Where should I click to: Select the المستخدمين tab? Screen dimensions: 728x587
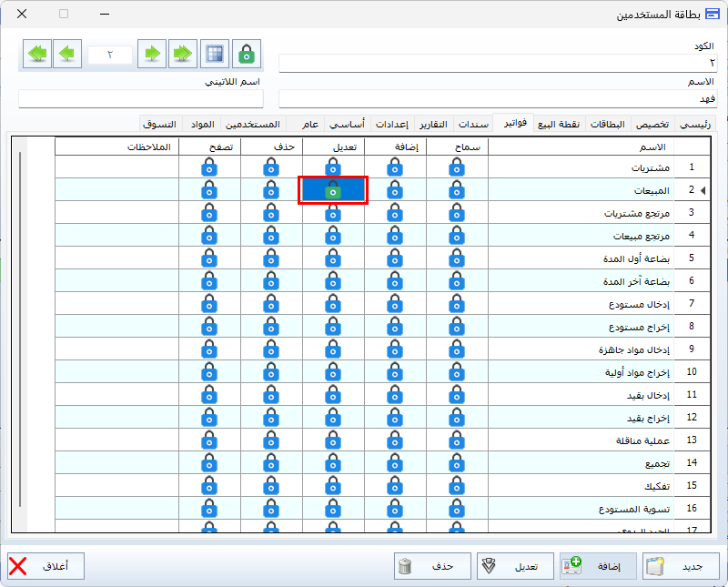tap(251, 124)
